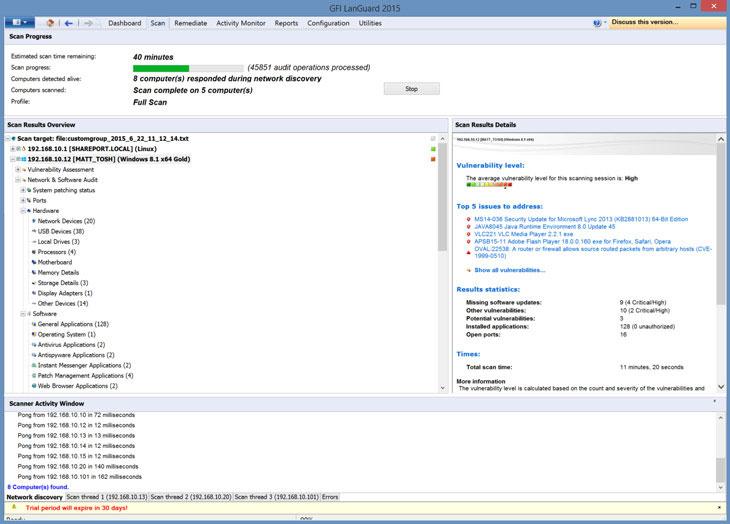Stop the running scan
This screenshot has height=524, width=730.
pos(412,88)
